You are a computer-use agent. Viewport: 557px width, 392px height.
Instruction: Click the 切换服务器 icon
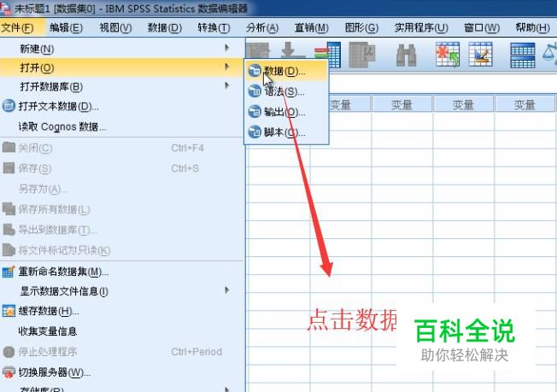(x=9, y=372)
